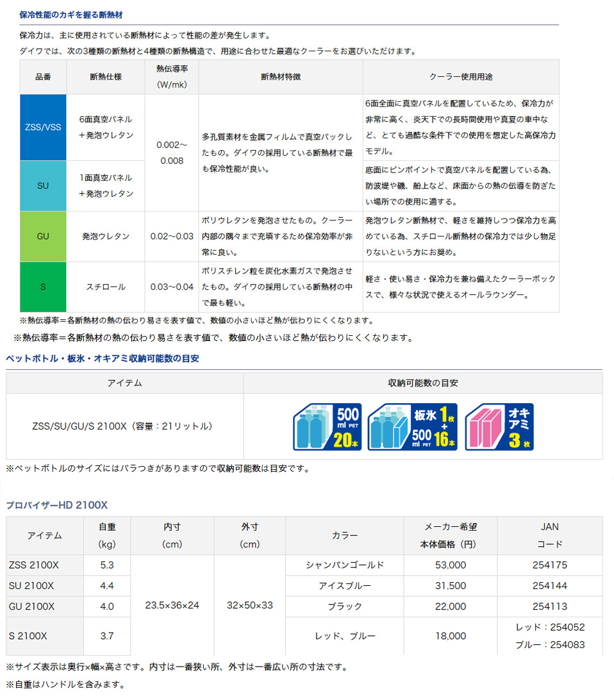The image size is (614, 700).
Task: Click the ブラック color cell
Action: tap(344, 606)
